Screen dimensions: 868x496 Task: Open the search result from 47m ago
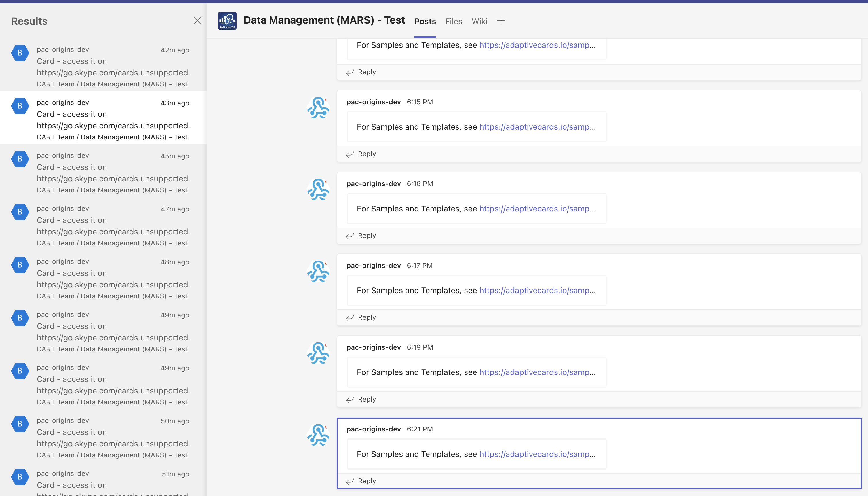click(x=103, y=224)
